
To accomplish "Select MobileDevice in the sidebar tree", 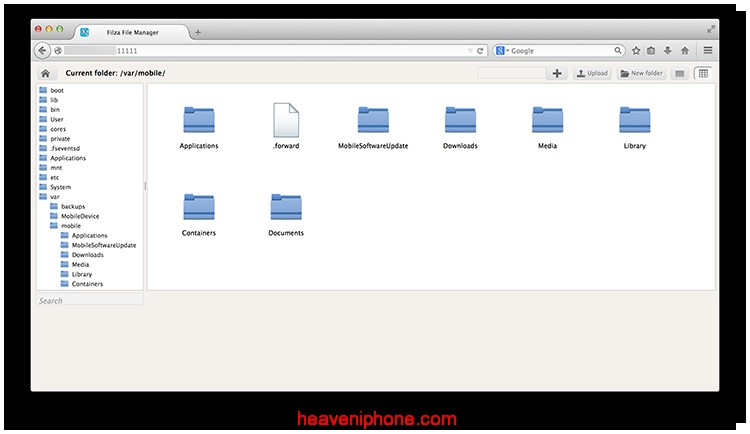I will point(80,216).
